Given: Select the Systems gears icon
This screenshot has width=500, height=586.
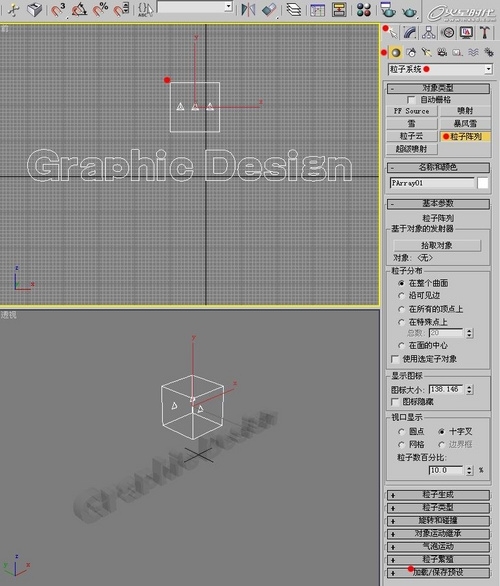Looking at the screenshot, I should 489,53.
